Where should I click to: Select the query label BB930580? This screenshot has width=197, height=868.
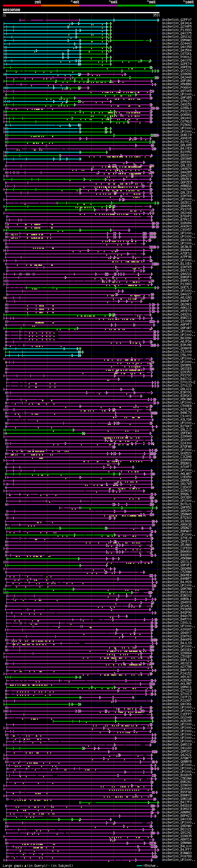click(x=11, y=10)
